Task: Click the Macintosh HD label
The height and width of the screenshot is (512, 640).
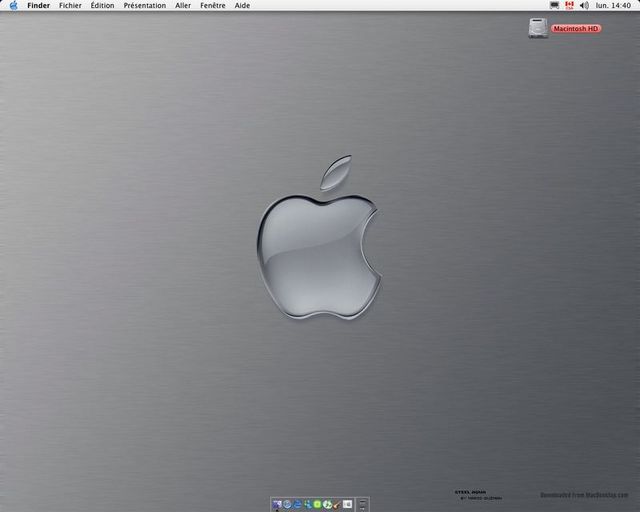Action: (x=576, y=29)
